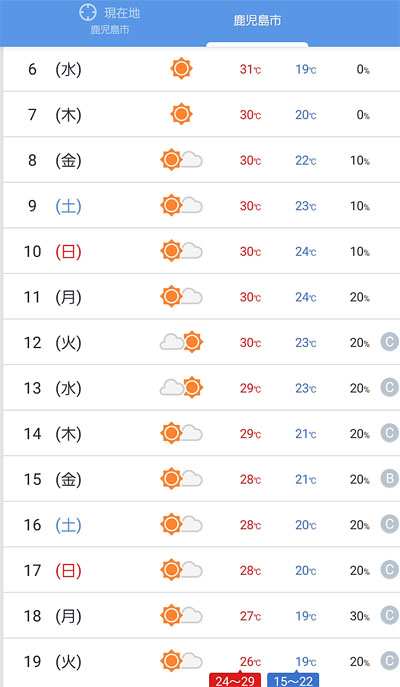Tap the current location crosshair icon
The width and height of the screenshot is (400, 687).
88,12
